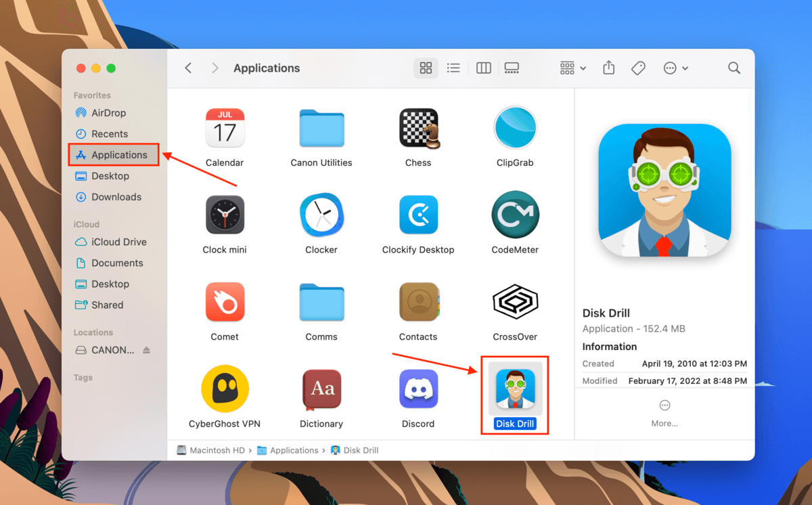Switch to list view
The width and height of the screenshot is (812, 505).
pyautogui.click(x=453, y=68)
